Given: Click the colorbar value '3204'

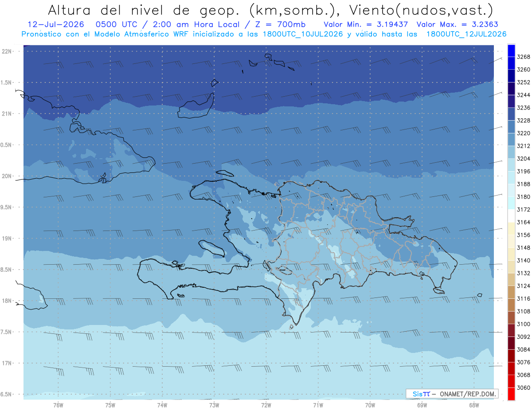Looking at the screenshot, I should coord(524,159).
